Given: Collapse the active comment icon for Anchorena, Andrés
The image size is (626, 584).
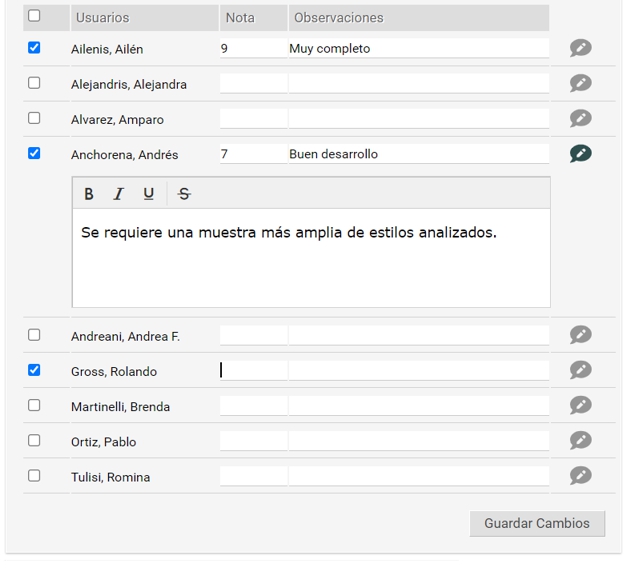Looking at the screenshot, I should 580,154.
